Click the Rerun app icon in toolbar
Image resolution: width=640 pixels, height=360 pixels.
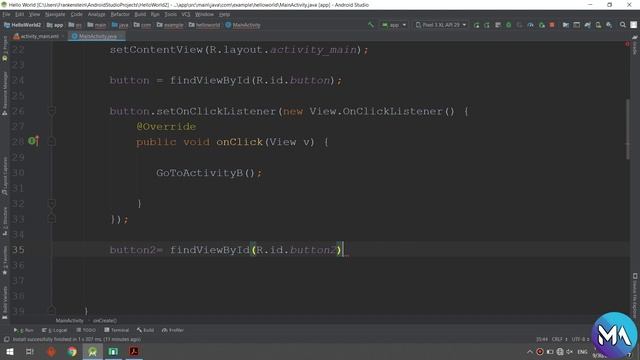(x=476, y=25)
